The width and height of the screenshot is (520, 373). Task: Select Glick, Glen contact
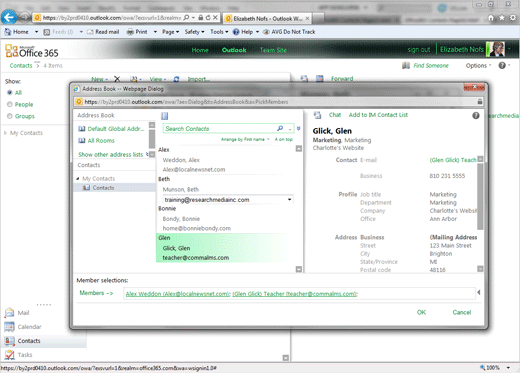tap(176, 248)
